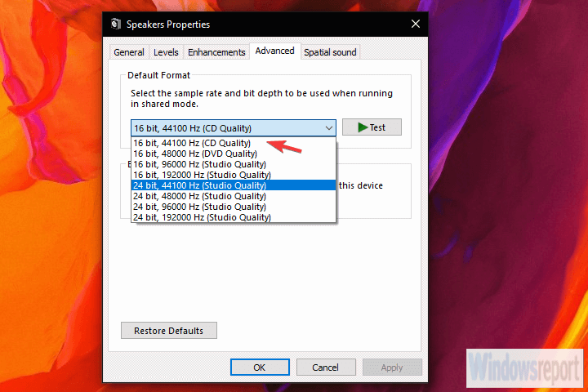Pick 16 bit, 192000 Hz (Studio Quality)

point(234,175)
